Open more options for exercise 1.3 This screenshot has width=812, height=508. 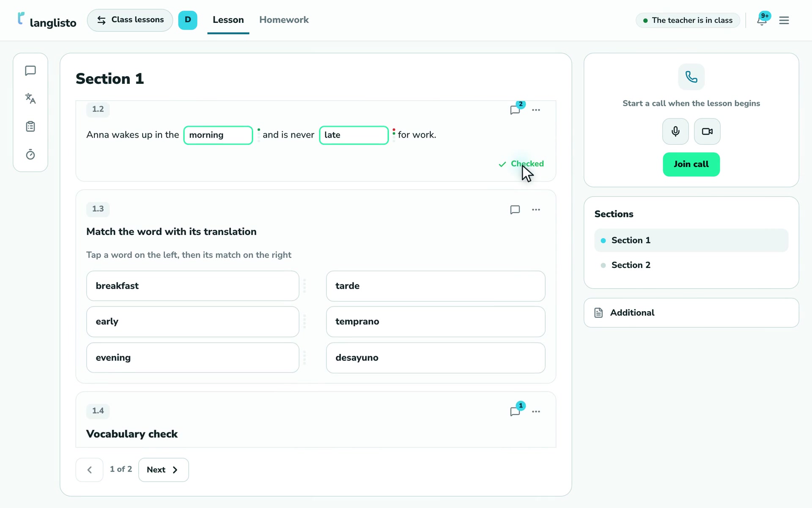tap(536, 210)
